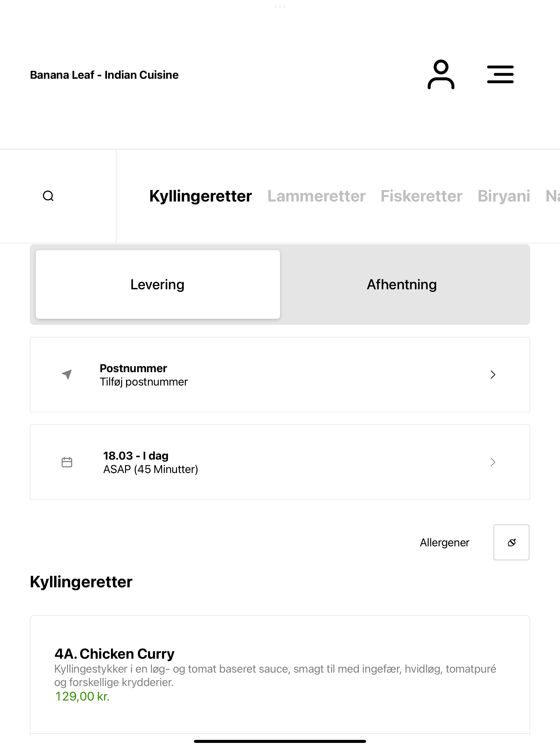Click the three-dot handle at top
Image resolution: width=560 pixels, height=747 pixels.
280,6
